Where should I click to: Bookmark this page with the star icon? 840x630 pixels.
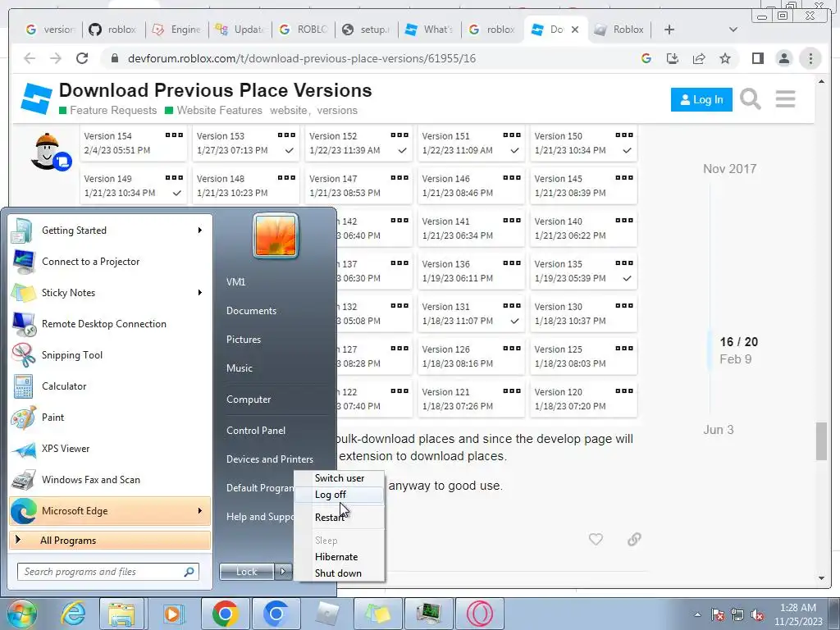pyautogui.click(x=725, y=58)
